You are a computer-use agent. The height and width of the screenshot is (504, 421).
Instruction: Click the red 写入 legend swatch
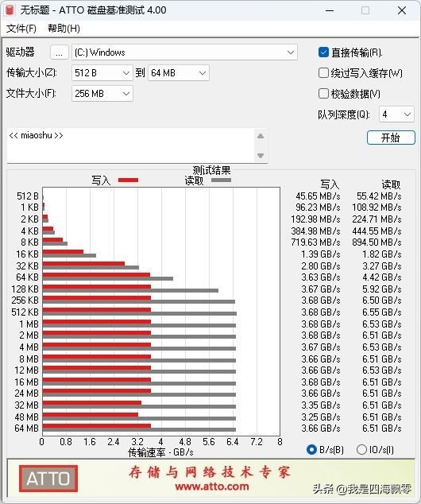coord(128,180)
